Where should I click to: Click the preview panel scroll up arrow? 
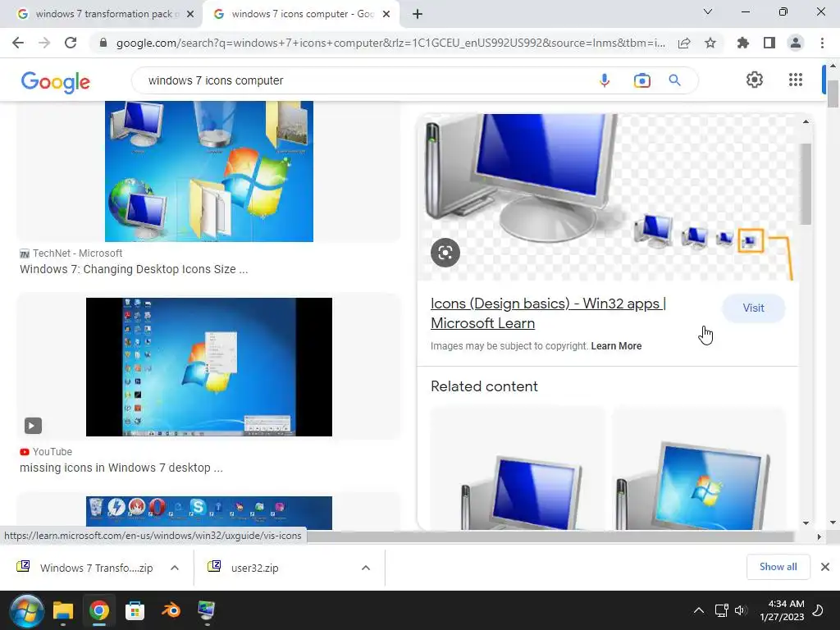(806, 121)
